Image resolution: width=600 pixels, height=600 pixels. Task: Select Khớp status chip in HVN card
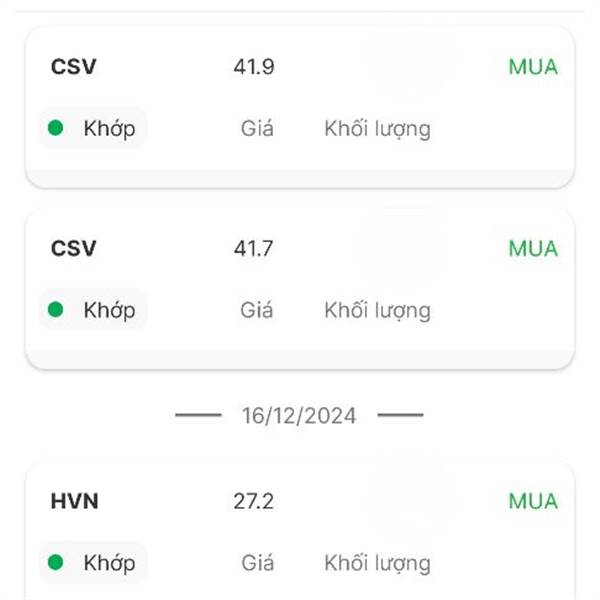point(93,562)
